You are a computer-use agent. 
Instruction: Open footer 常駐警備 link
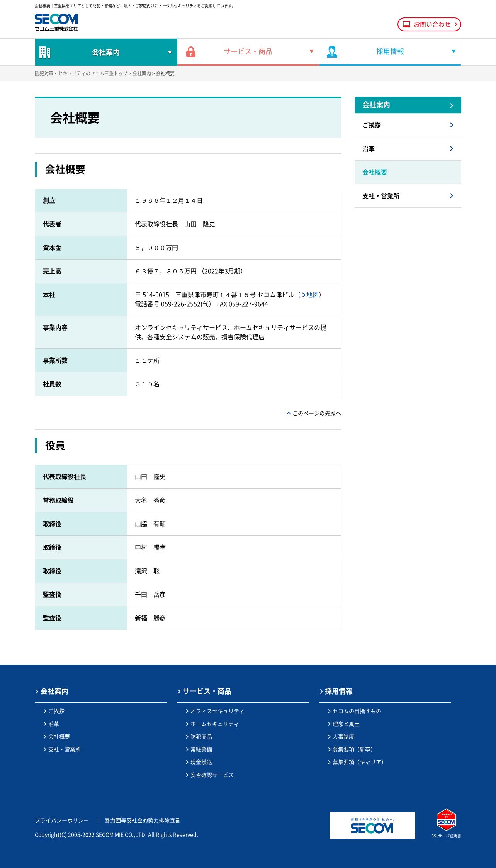click(199, 749)
